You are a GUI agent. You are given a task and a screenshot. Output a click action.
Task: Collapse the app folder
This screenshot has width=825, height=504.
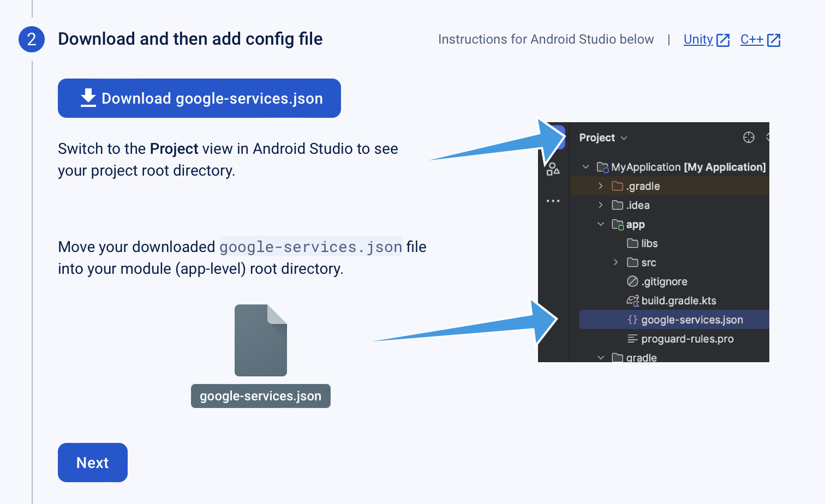(601, 224)
